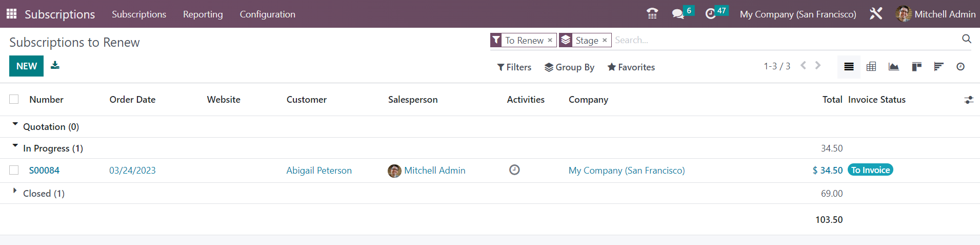Screen dimensions: 980x245
Task: Tick the checkbox for S00084
Action: coord(14,170)
